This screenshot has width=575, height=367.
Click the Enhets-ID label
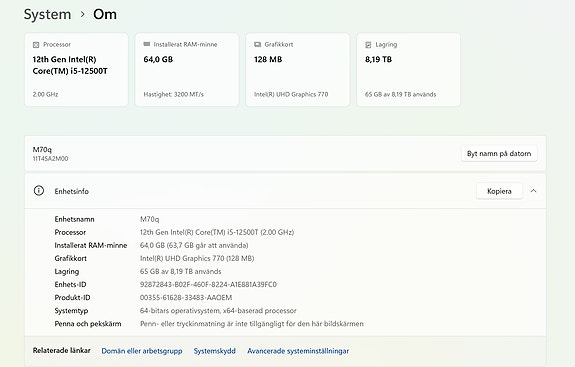click(70, 285)
